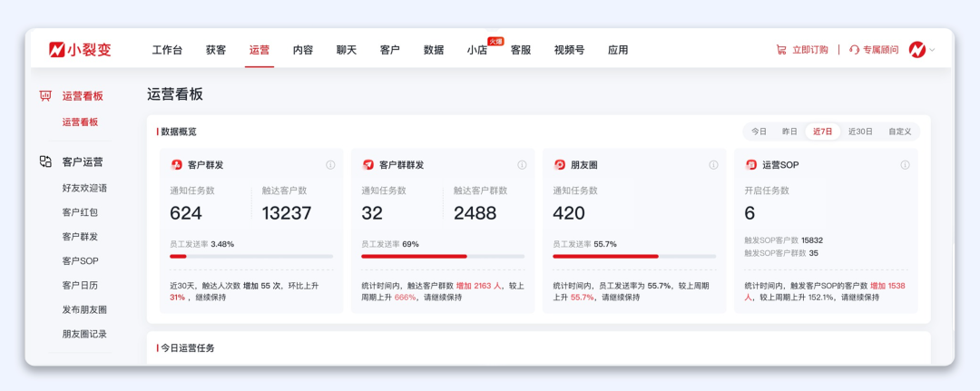Open the 获客 top navigation tab

click(216, 50)
